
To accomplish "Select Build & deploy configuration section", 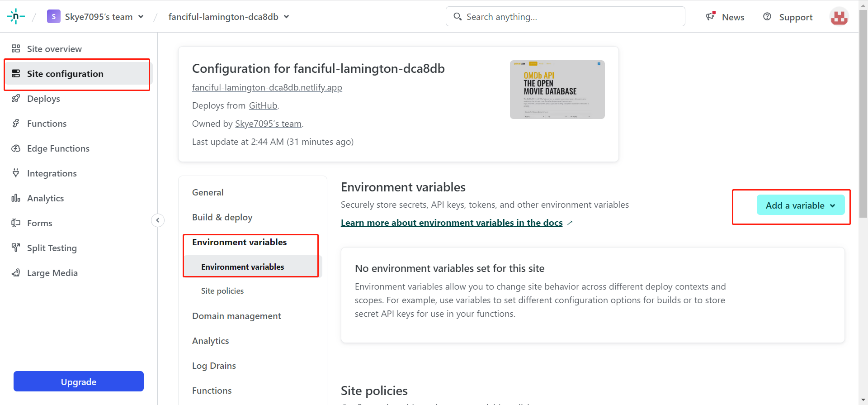I will [222, 217].
